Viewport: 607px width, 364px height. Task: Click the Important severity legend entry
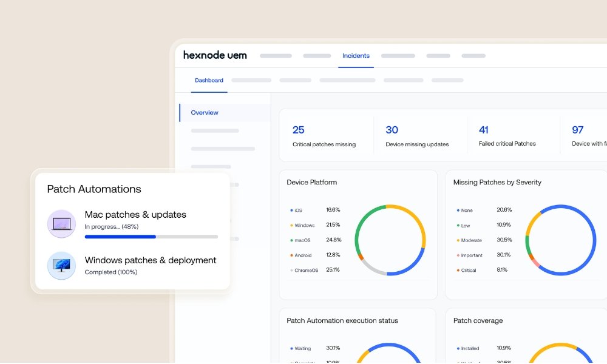click(x=470, y=255)
